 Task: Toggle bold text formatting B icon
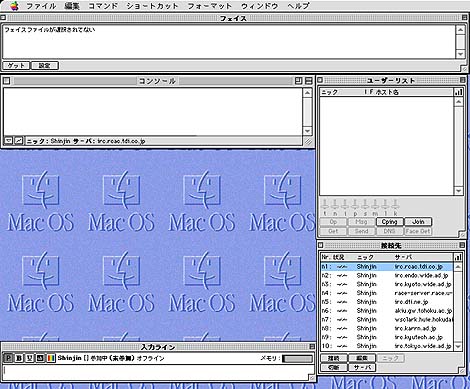click(19, 358)
